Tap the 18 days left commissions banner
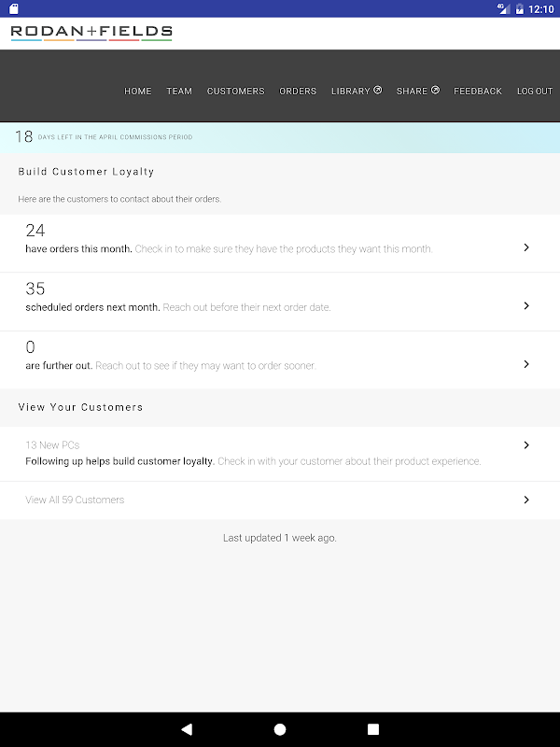This screenshot has height=747, width=560. pos(280,137)
